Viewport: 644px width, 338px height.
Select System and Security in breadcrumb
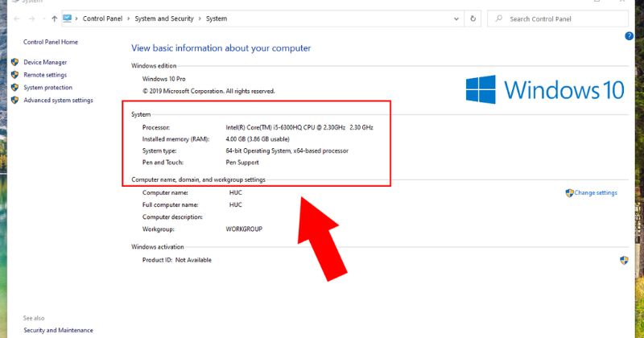[x=164, y=19]
